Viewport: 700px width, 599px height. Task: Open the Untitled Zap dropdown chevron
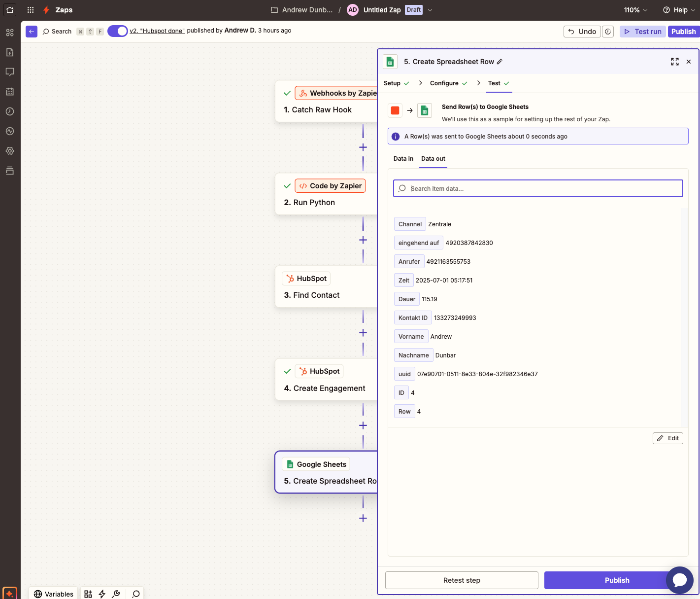pos(430,10)
